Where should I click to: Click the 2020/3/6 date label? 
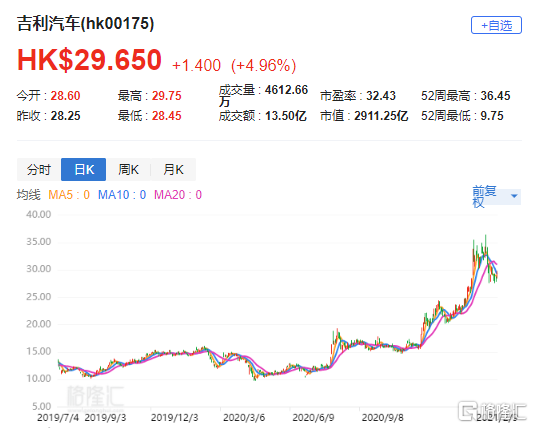(244, 417)
